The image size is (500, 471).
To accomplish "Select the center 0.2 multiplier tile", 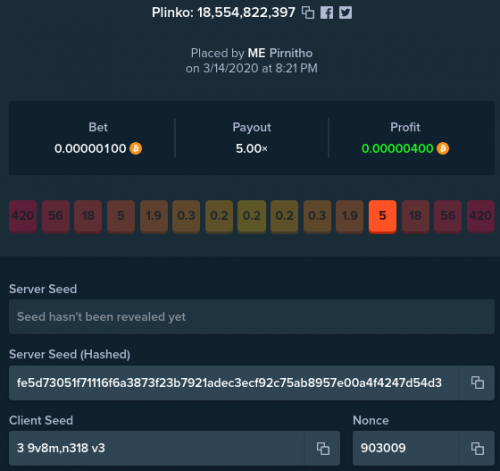I will [251, 216].
